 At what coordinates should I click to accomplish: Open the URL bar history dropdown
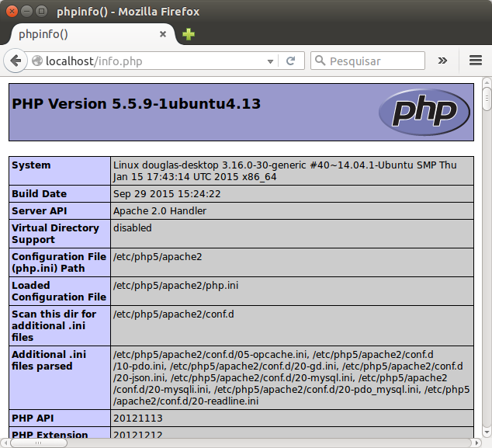pyautogui.click(x=270, y=61)
